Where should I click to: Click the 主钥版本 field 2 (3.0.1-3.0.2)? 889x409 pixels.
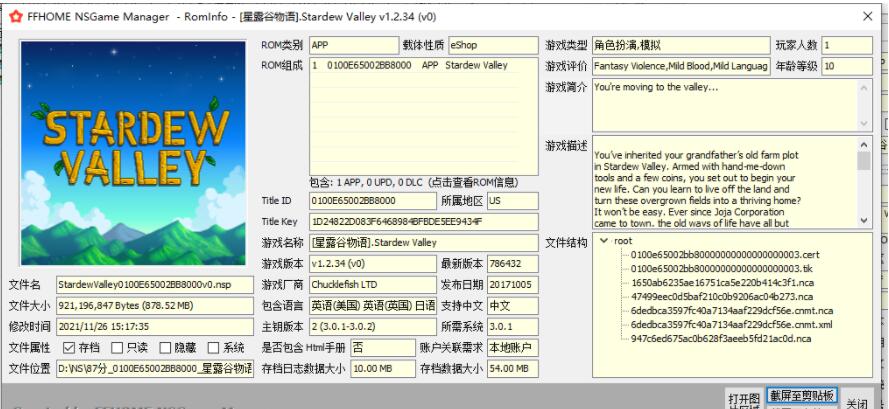pyautogui.click(x=373, y=327)
